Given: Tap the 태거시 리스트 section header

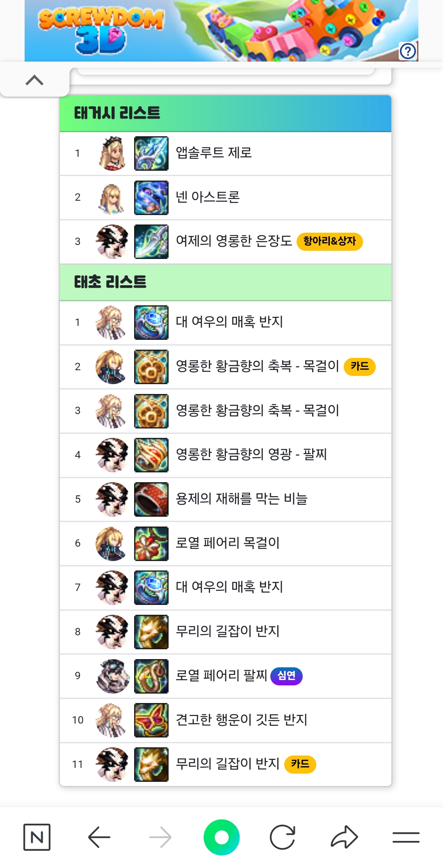Looking at the screenshot, I should (226, 113).
